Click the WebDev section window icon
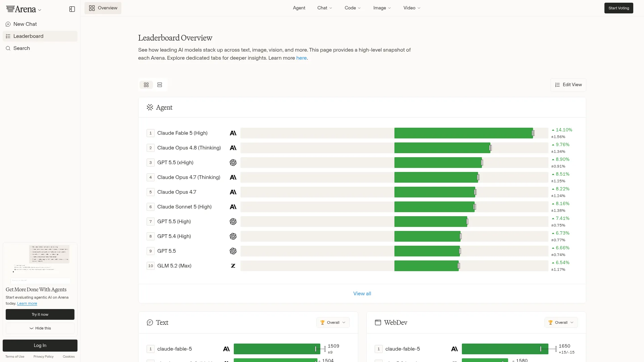Image resolution: width=644 pixels, height=362 pixels. point(378,322)
